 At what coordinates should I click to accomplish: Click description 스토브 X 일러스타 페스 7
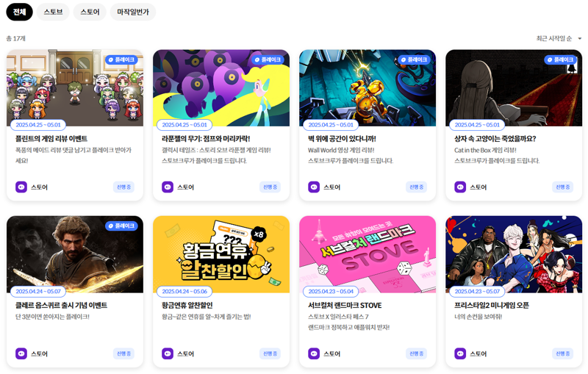[x=338, y=317]
